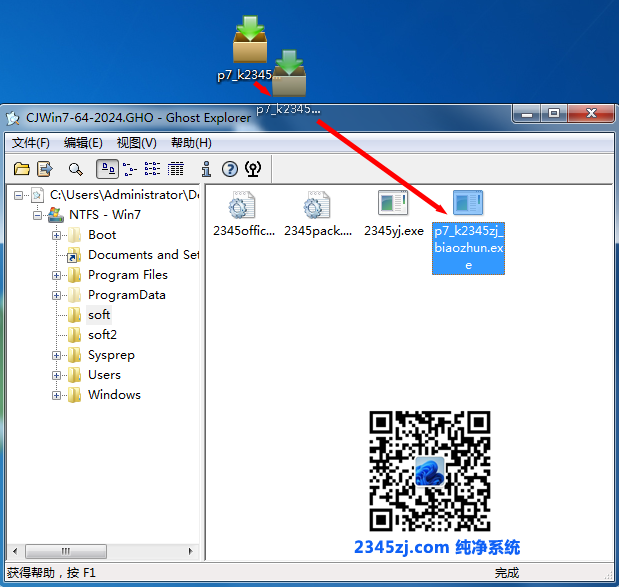
Task: Click the p7_k2345 installer desktop icon
Action: 249,39
